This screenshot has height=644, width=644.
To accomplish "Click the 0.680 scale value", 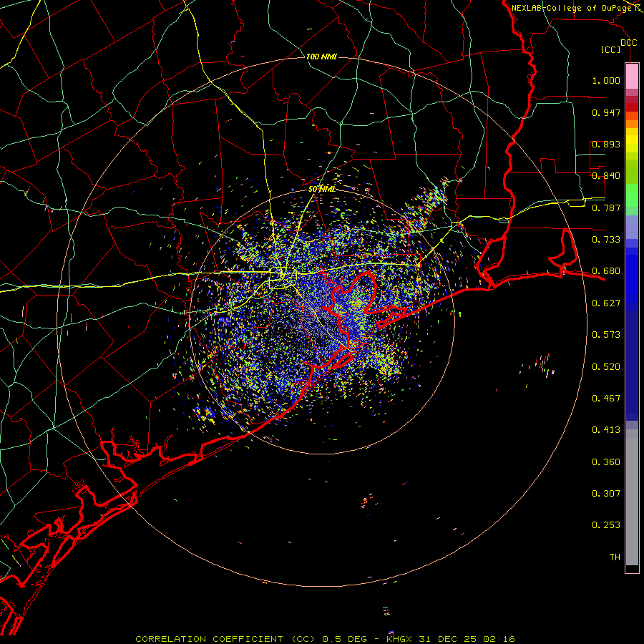I will coord(606,271).
